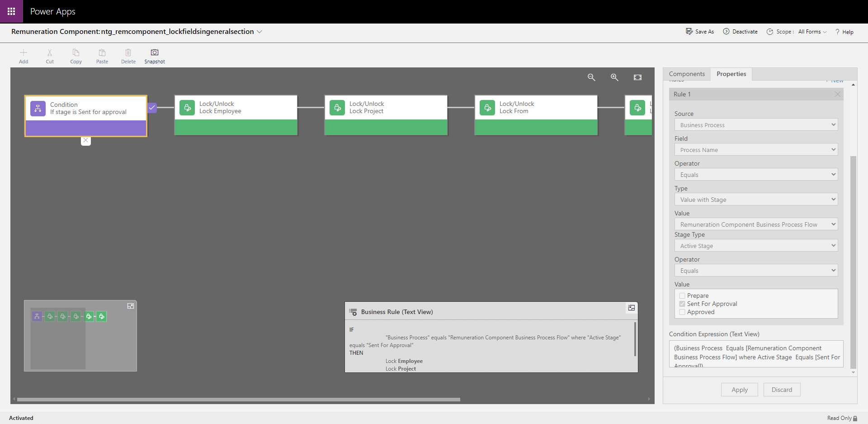
Task: Click the Copy toolbar icon
Action: pyautogui.click(x=76, y=52)
